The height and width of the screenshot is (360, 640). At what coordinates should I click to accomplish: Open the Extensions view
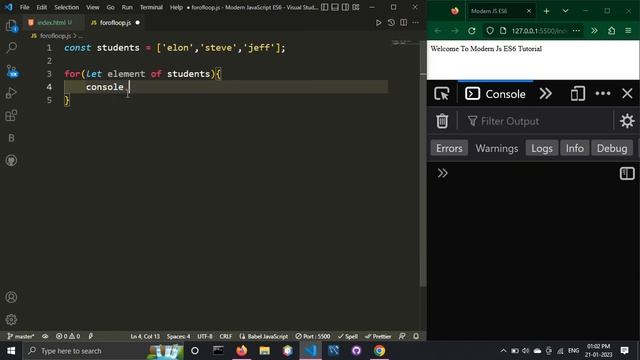(x=11, y=116)
